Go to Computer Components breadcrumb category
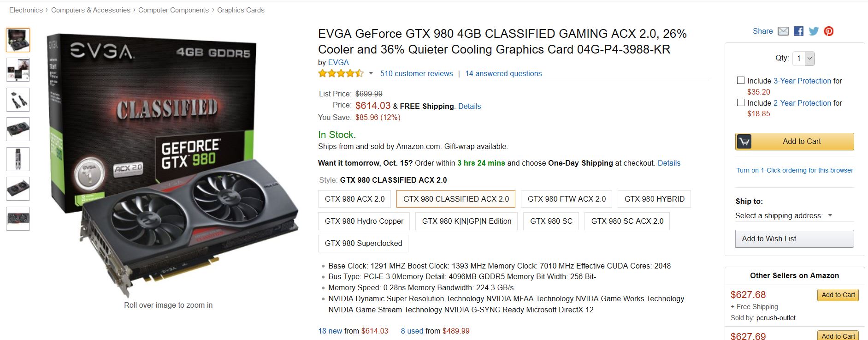This screenshot has width=868, height=340. (173, 10)
